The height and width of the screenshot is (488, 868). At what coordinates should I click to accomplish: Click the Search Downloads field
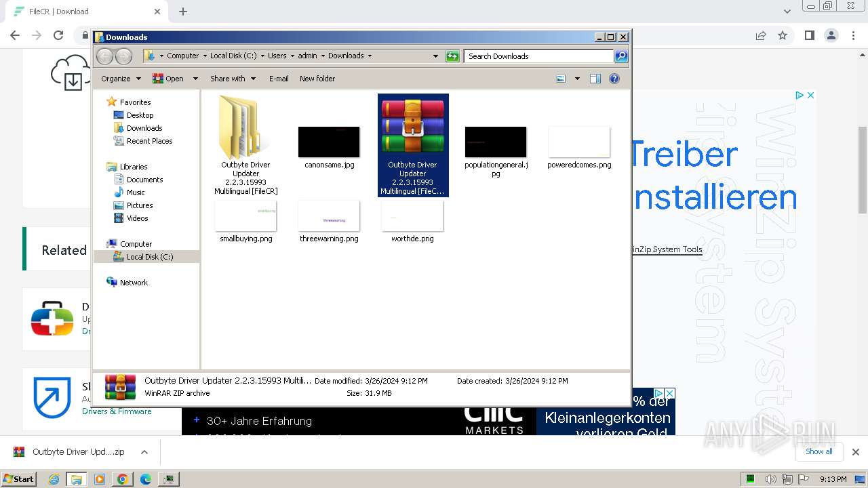coord(539,56)
